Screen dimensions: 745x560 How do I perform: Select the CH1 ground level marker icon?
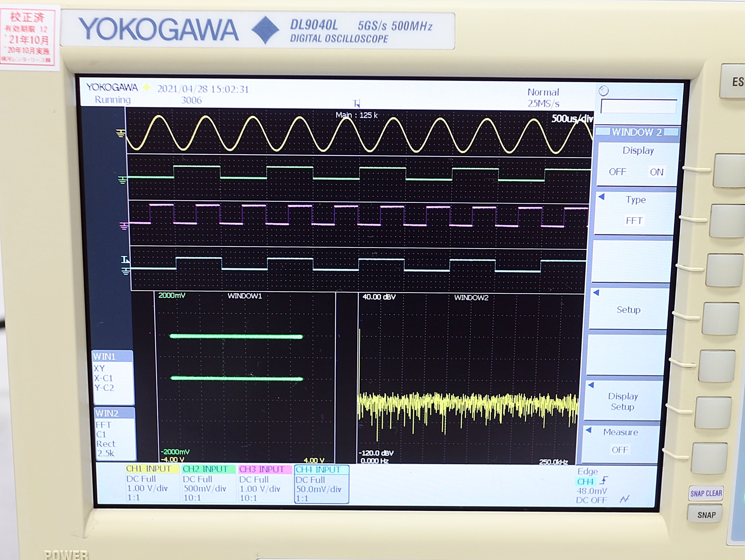click(120, 133)
